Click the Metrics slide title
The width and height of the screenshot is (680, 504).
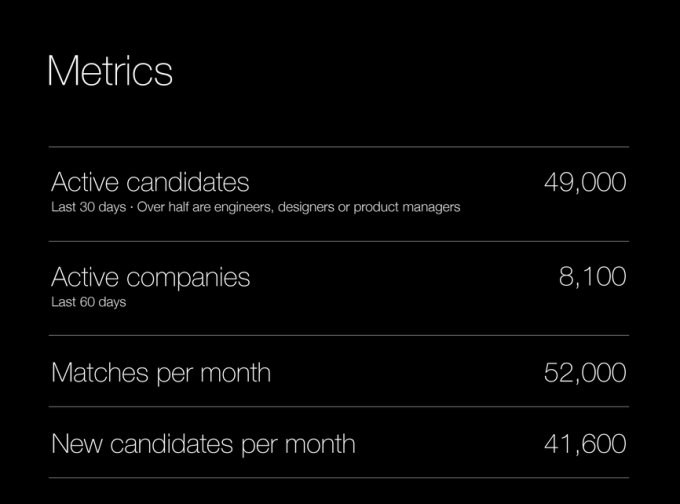109,72
